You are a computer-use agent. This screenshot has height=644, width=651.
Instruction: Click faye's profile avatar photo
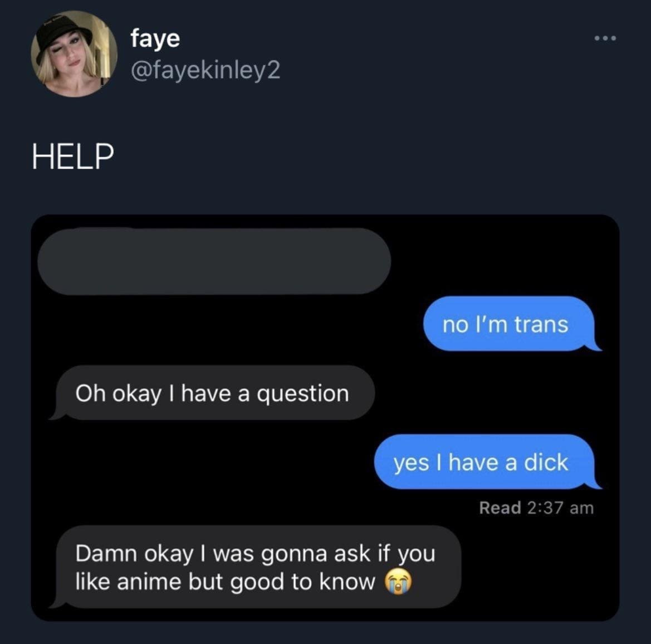coord(74,55)
